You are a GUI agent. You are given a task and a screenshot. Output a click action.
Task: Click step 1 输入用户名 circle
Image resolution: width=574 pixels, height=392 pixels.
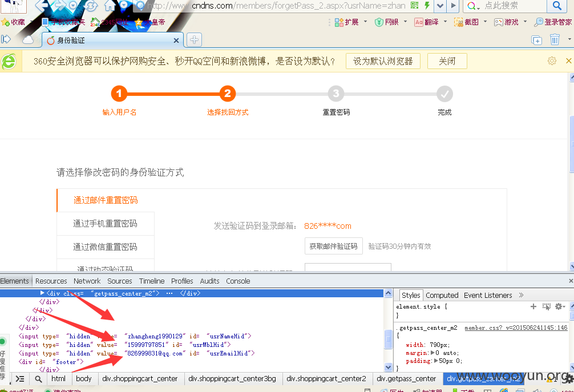(119, 94)
